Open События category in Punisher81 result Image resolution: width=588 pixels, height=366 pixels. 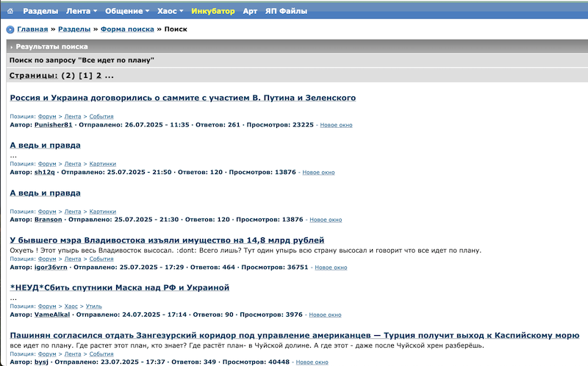coord(101,117)
